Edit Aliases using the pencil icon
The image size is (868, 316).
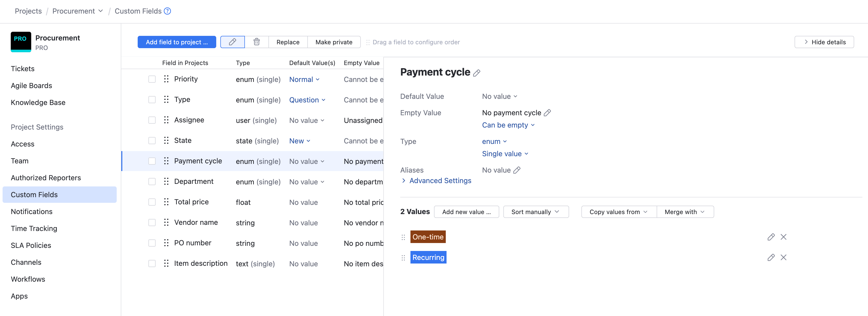(x=517, y=170)
